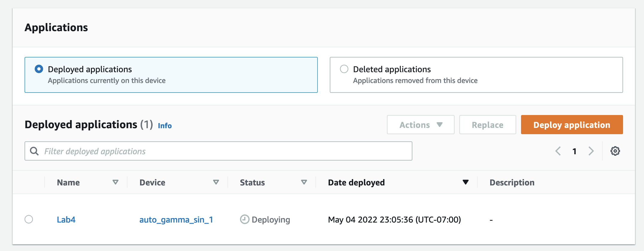Click the Description column header
This screenshot has height=251, width=644.
[512, 182]
